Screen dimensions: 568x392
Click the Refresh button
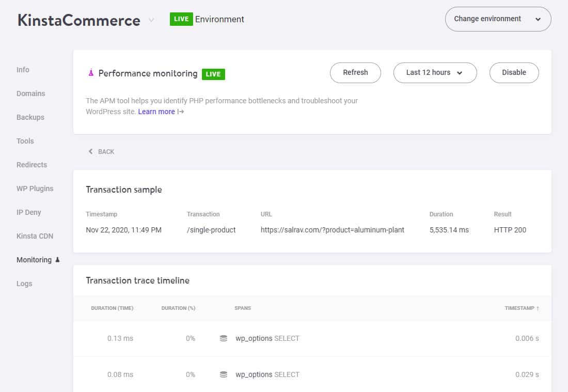pyautogui.click(x=355, y=73)
